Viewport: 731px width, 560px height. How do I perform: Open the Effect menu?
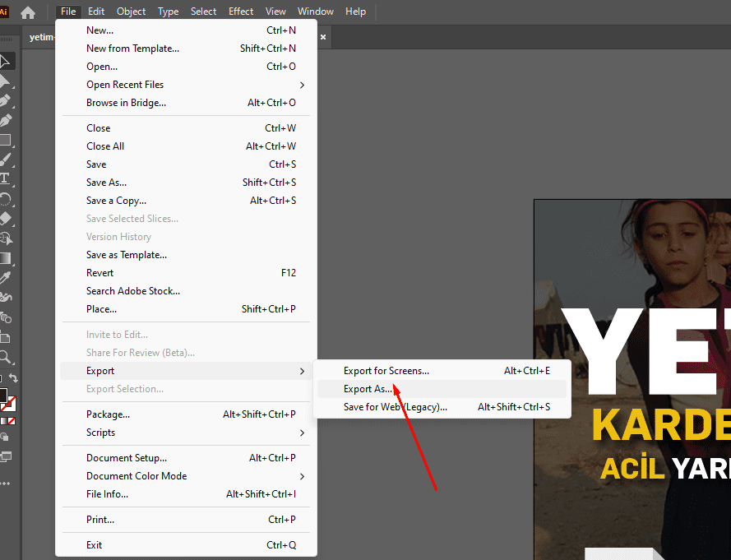click(x=241, y=12)
